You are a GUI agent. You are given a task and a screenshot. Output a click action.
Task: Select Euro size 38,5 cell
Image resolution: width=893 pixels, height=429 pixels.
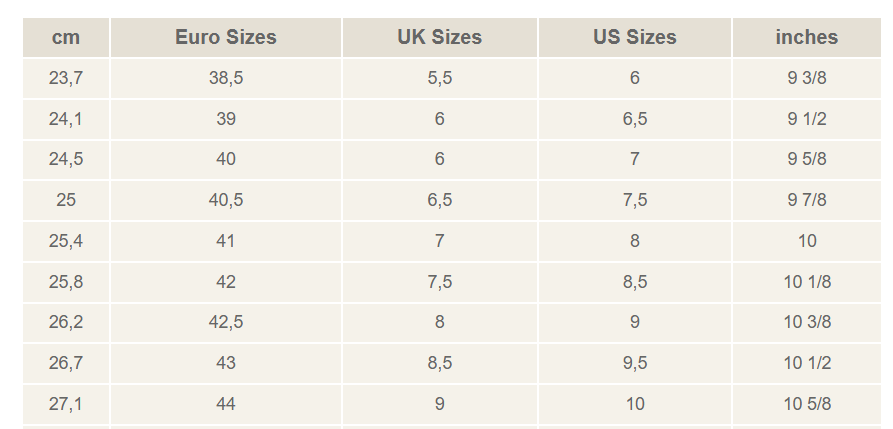tap(226, 78)
